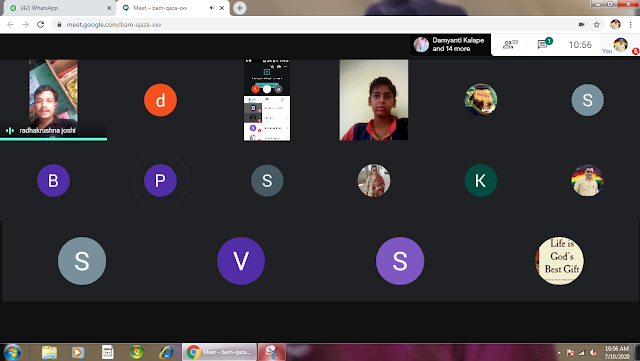Select the shared phone screen tile

click(x=267, y=100)
